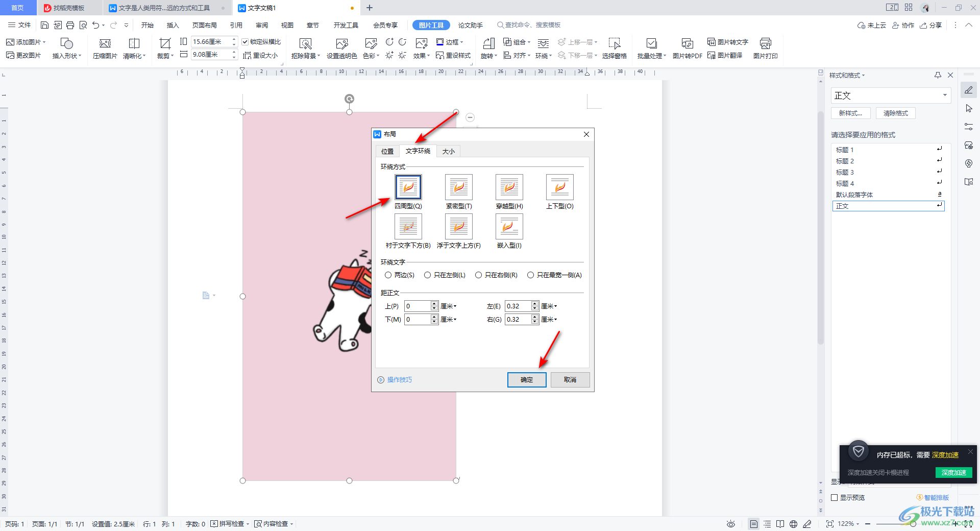The height and width of the screenshot is (531, 980).
Task: Click the pin icon in styles pane
Action: [938, 75]
